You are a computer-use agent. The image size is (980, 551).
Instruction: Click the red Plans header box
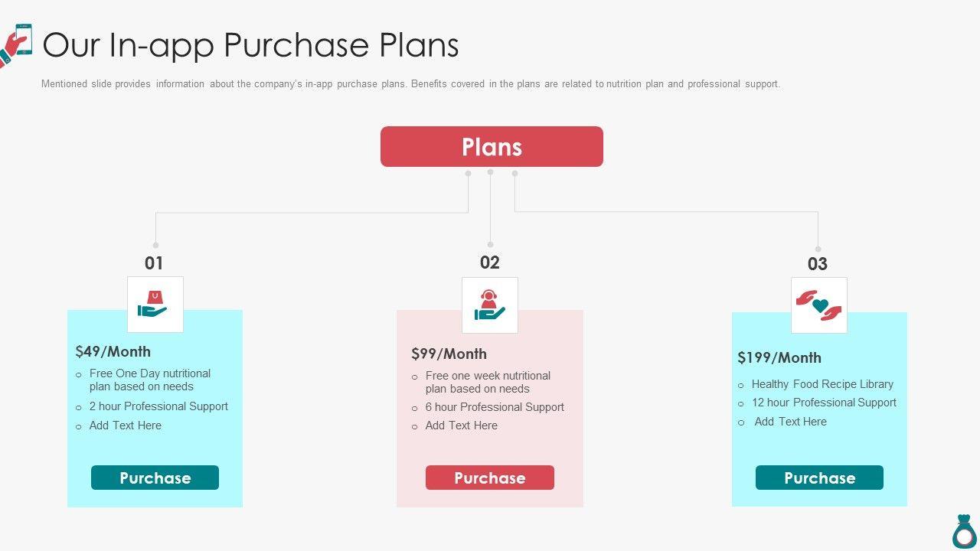pos(492,147)
